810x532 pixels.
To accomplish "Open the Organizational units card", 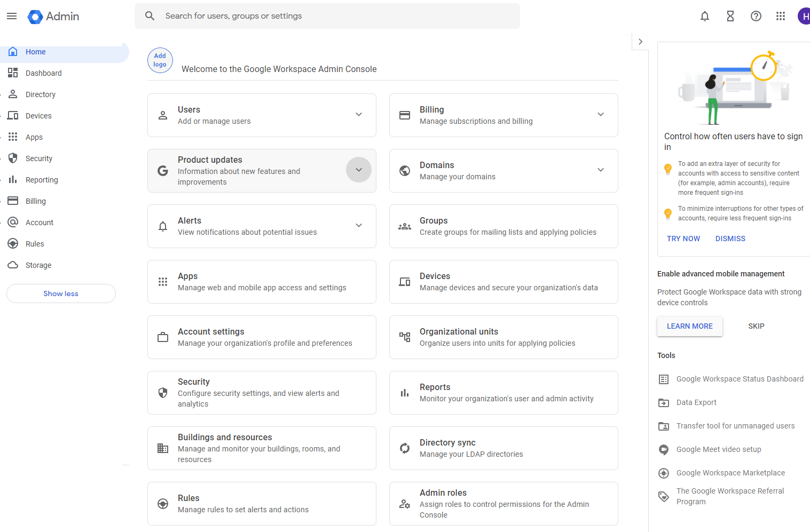I will pyautogui.click(x=503, y=337).
